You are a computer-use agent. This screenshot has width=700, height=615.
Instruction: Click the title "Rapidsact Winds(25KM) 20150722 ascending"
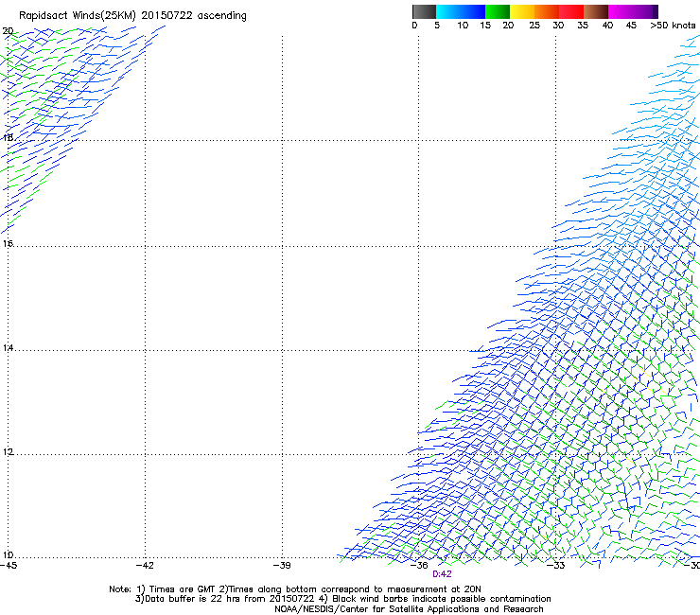132,16
